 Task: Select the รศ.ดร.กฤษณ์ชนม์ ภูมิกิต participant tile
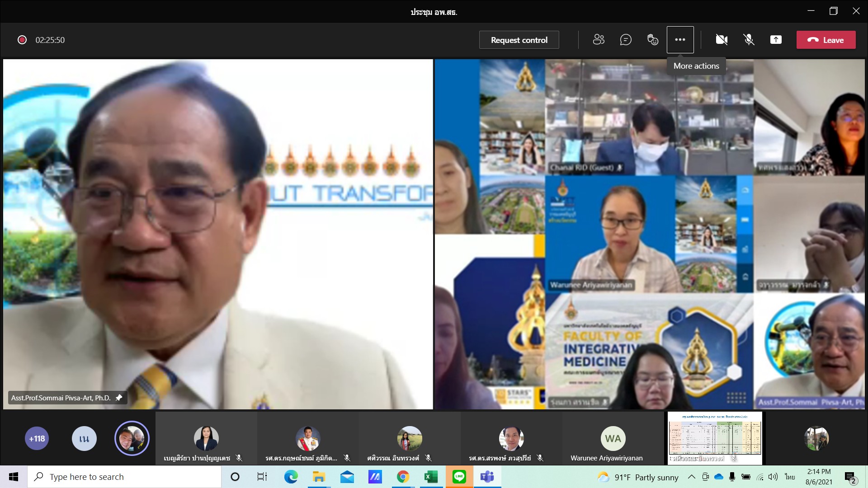[x=308, y=438]
